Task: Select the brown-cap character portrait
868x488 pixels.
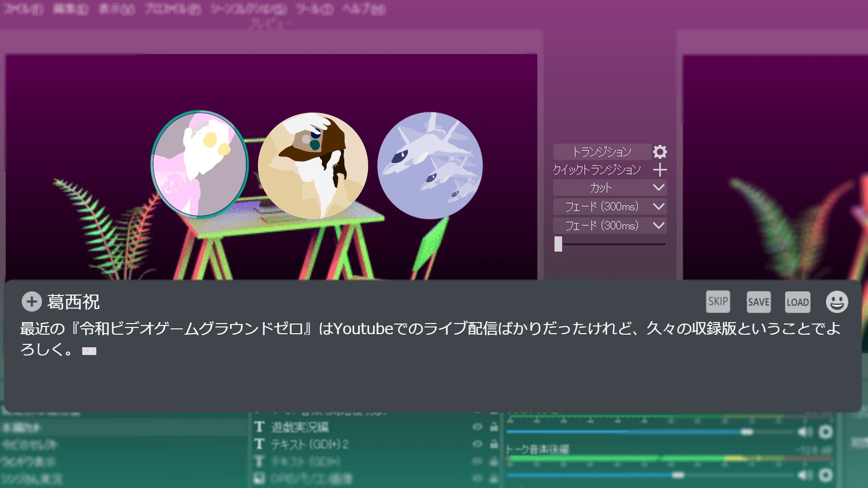Action: click(x=313, y=165)
